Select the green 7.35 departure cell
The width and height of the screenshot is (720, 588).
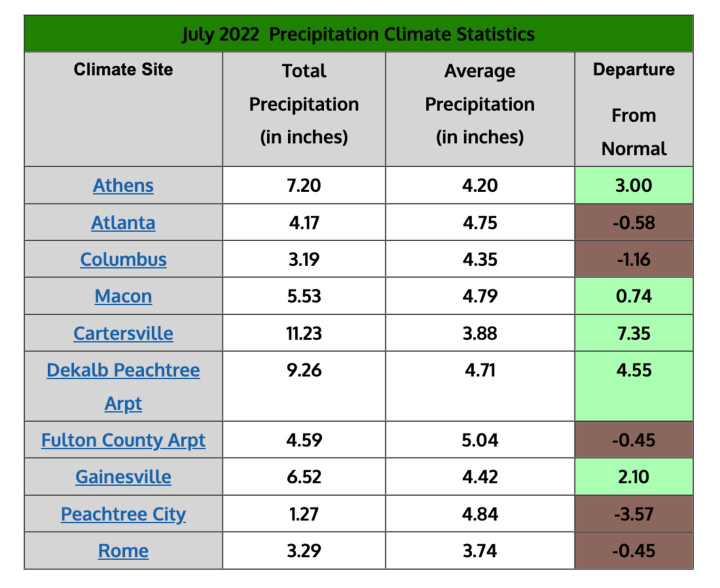point(633,333)
